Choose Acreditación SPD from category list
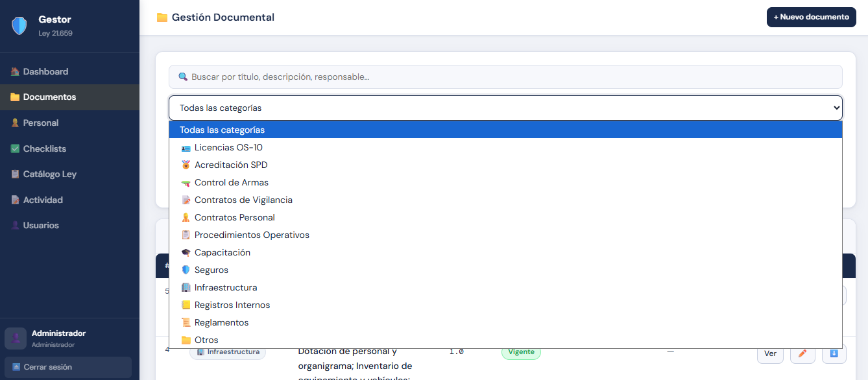Viewport: 868px width, 380px height. pos(505,165)
